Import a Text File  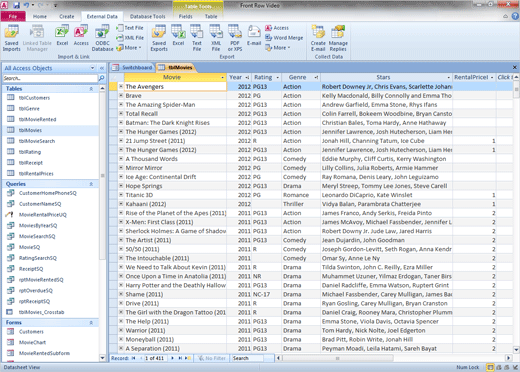(130, 28)
